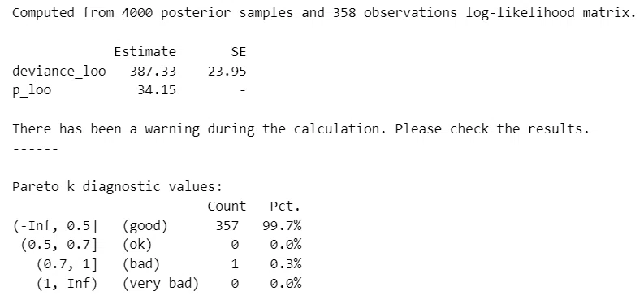Click the p_loo row label
644x300 pixels.
pos(32,90)
